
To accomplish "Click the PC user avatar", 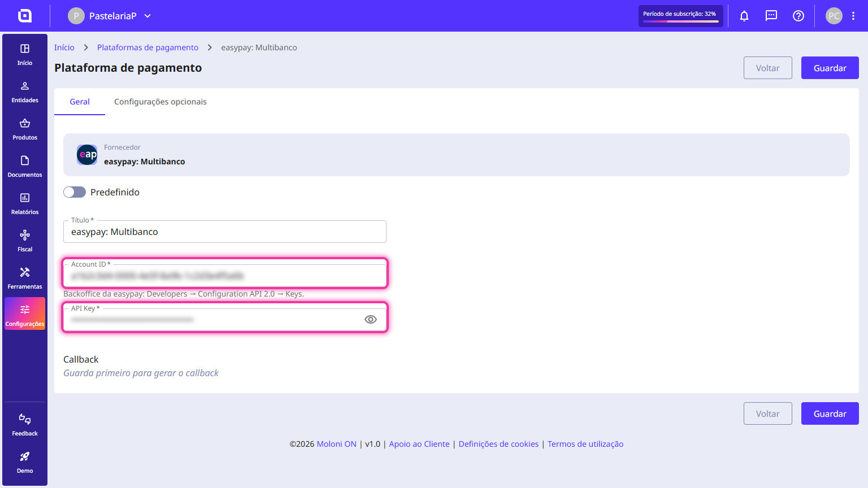I will [x=834, y=16].
